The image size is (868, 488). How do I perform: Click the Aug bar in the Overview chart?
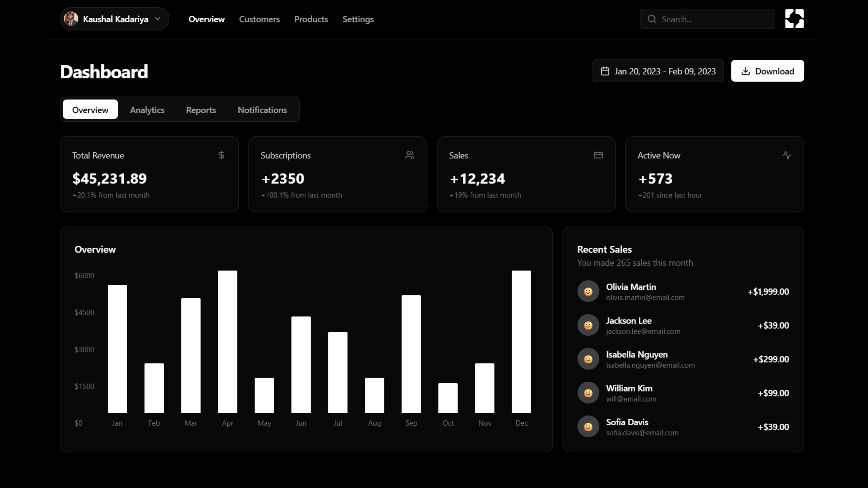click(x=374, y=395)
